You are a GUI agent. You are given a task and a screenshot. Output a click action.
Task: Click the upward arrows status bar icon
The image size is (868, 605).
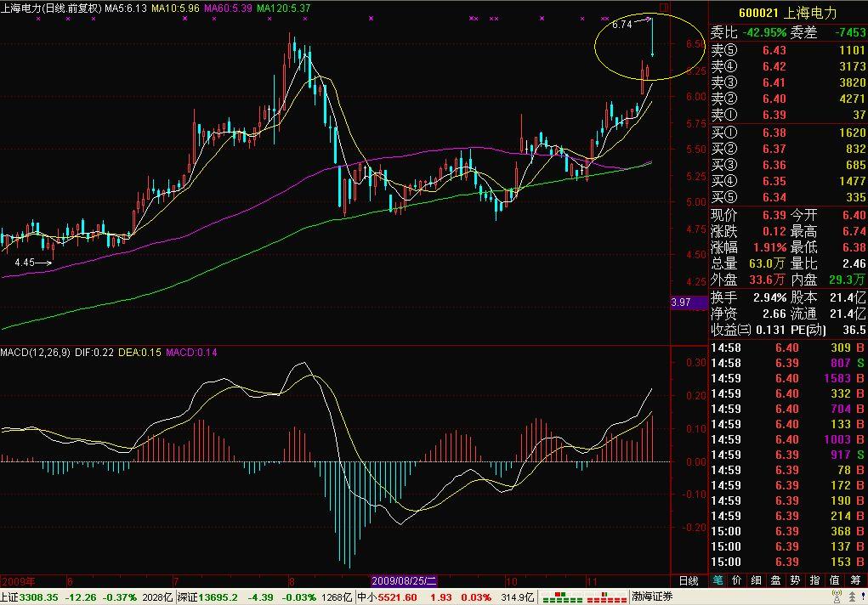(851, 597)
